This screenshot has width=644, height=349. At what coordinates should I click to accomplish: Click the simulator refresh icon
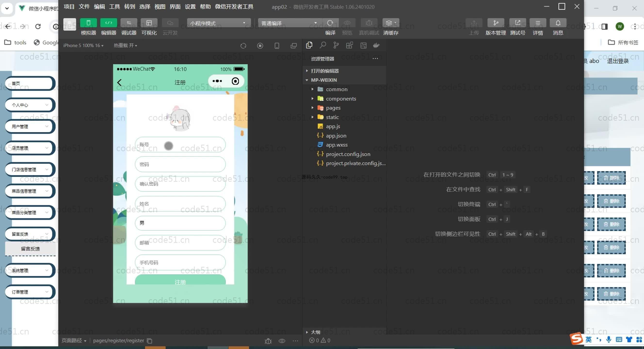coord(243,46)
